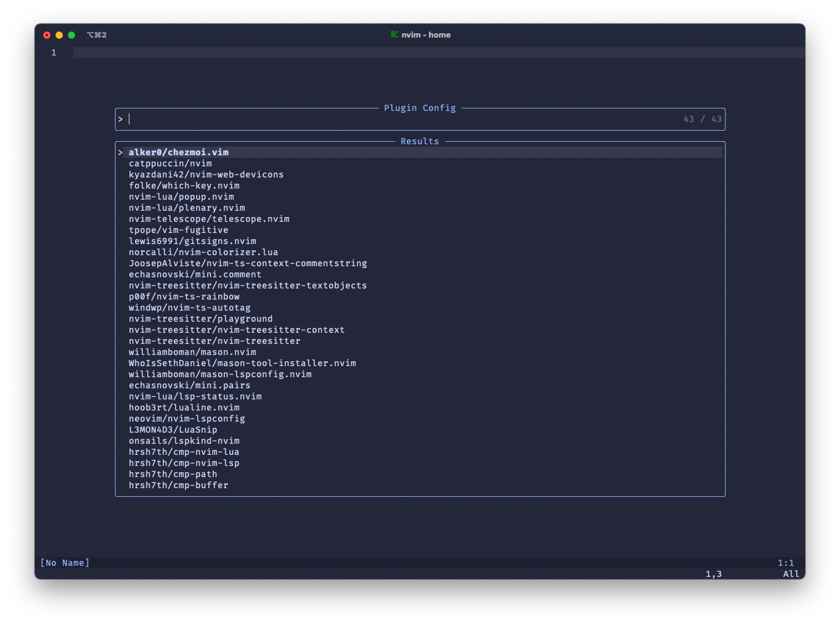Click the Results panel title text
This screenshot has height=625, width=840.
420,141
